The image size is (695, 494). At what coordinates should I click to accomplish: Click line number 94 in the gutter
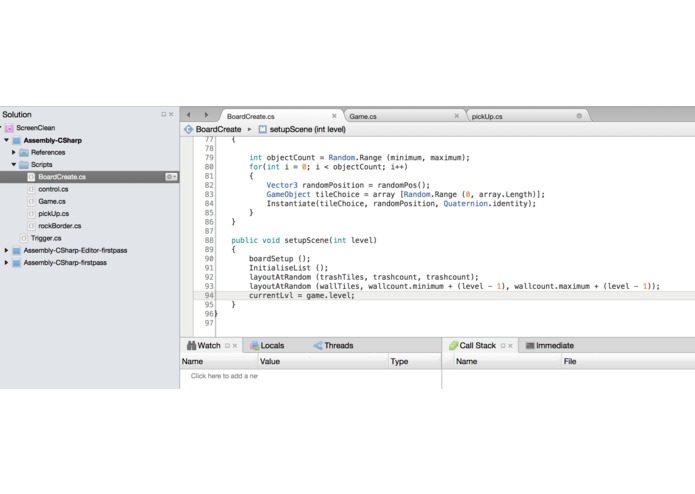[x=209, y=296]
